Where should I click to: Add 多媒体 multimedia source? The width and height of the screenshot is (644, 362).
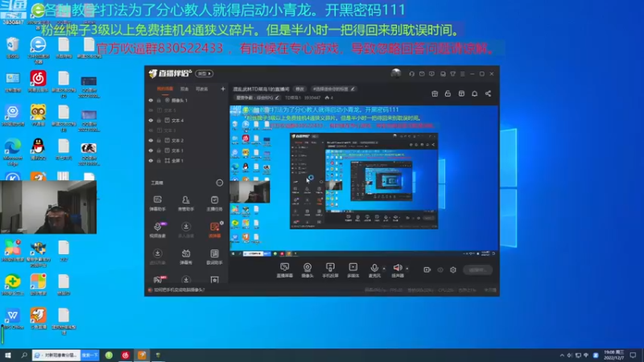pyautogui.click(x=353, y=270)
